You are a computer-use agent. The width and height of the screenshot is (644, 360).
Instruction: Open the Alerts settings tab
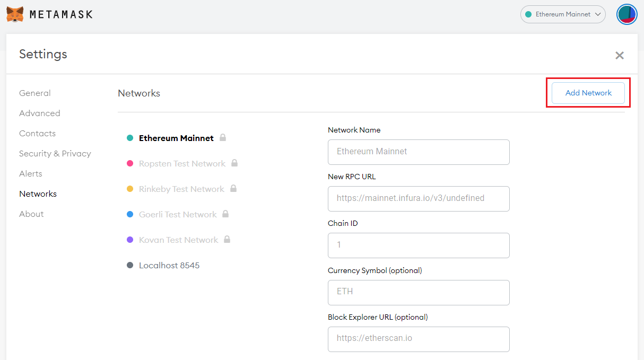[x=31, y=174]
